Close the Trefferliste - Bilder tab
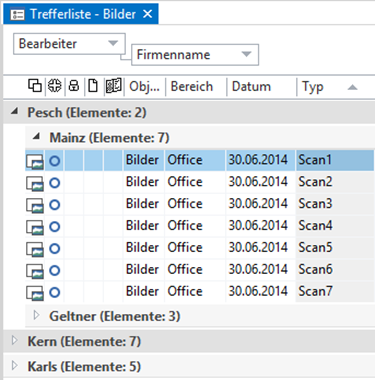The height and width of the screenshot is (380, 375). [x=147, y=14]
